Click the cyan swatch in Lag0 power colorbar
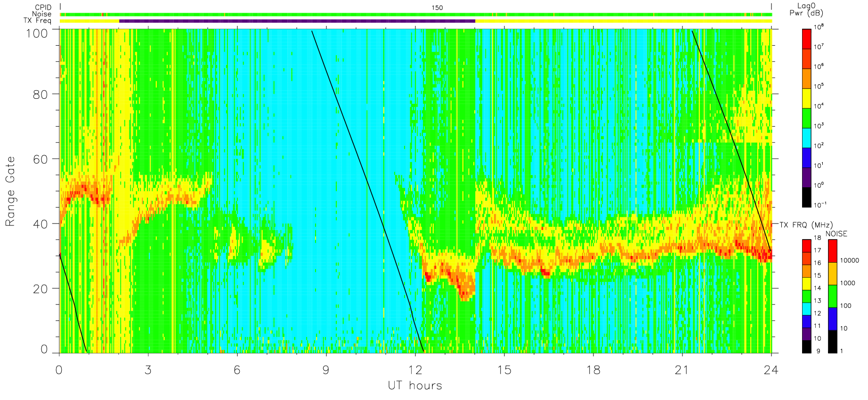The height and width of the screenshot is (400, 868). pos(806,138)
